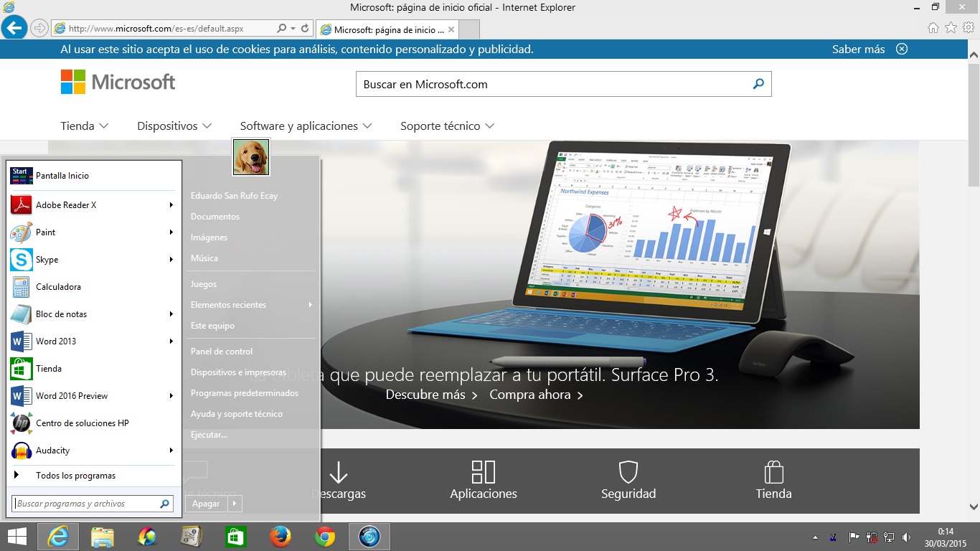
Task: Launch Audacity from the Start menu
Action: pos(93,451)
